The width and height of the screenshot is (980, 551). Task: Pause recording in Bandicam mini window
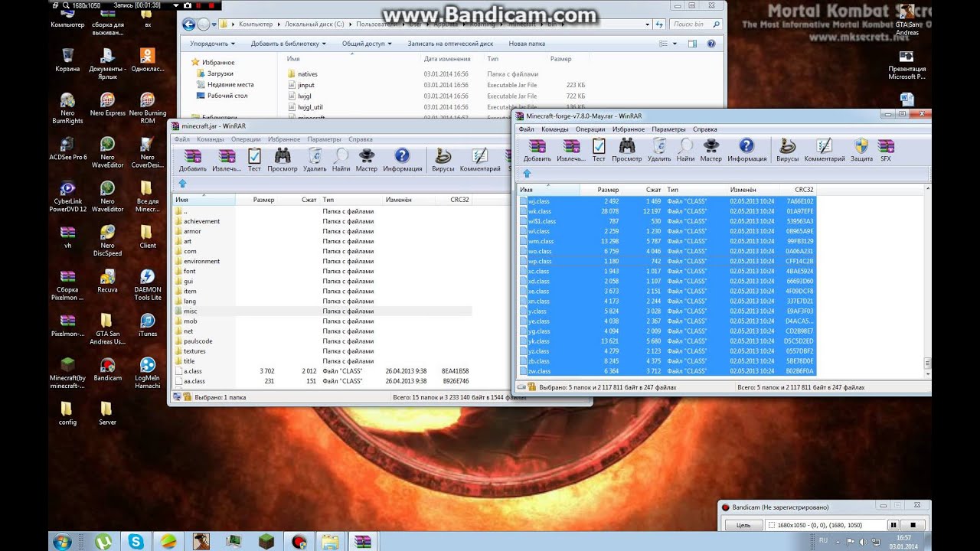893,525
